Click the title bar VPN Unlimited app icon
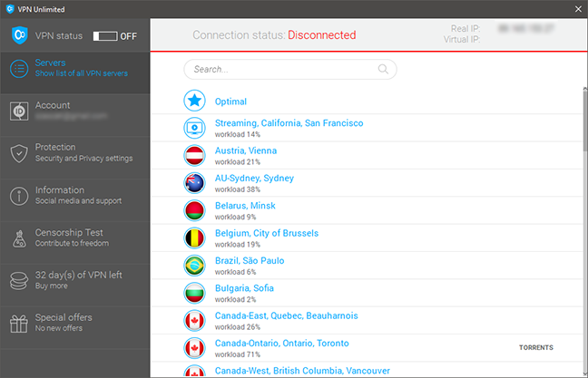 [10, 9]
